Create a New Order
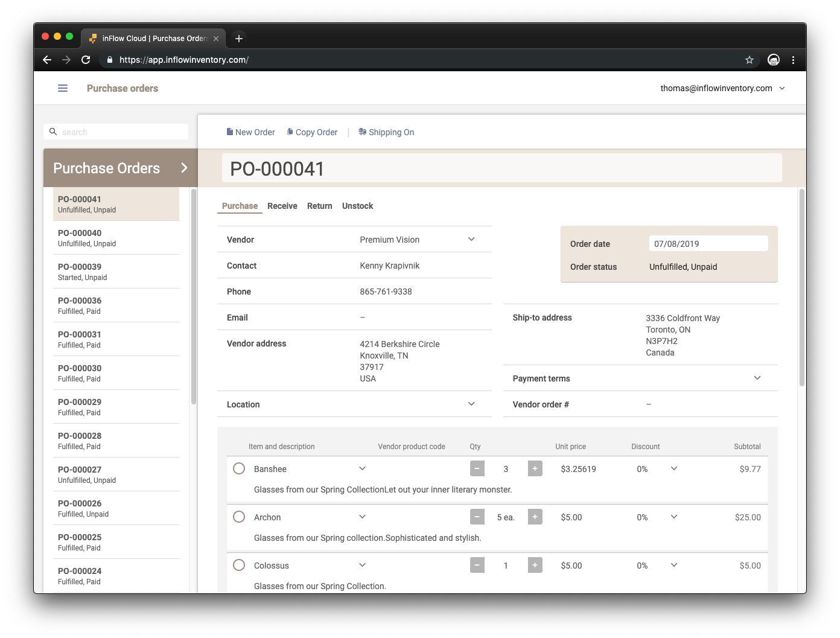The height and width of the screenshot is (638, 840). point(250,132)
